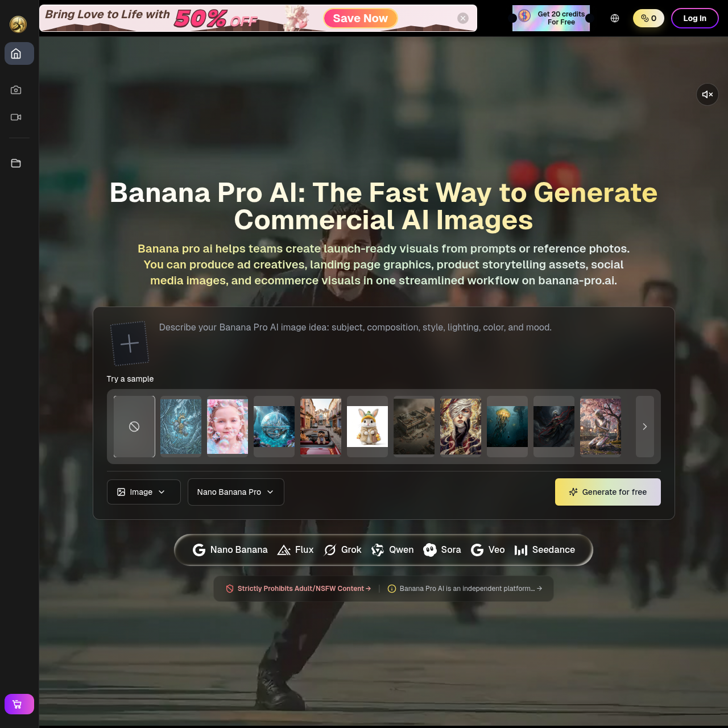Switch to the Sora model option
Image resolution: width=728 pixels, height=728 pixels.
pos(442,549)
